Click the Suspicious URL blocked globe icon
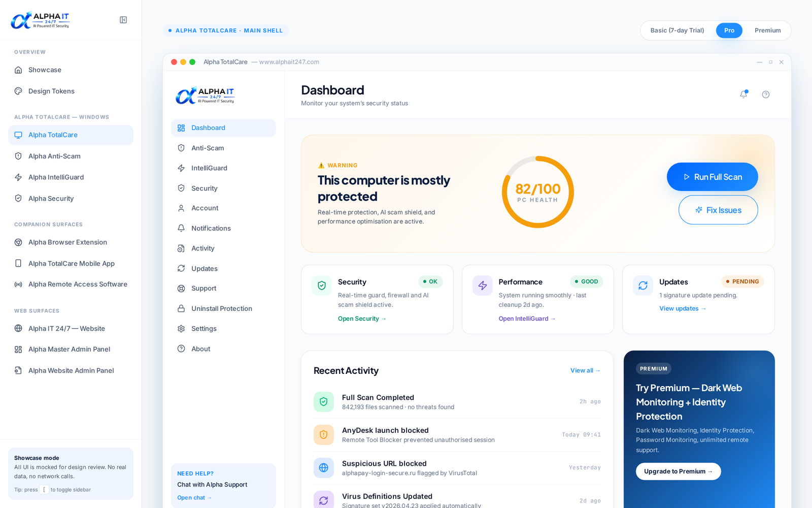Viewport: 812px width, 508px height. (x=324, y=468)
